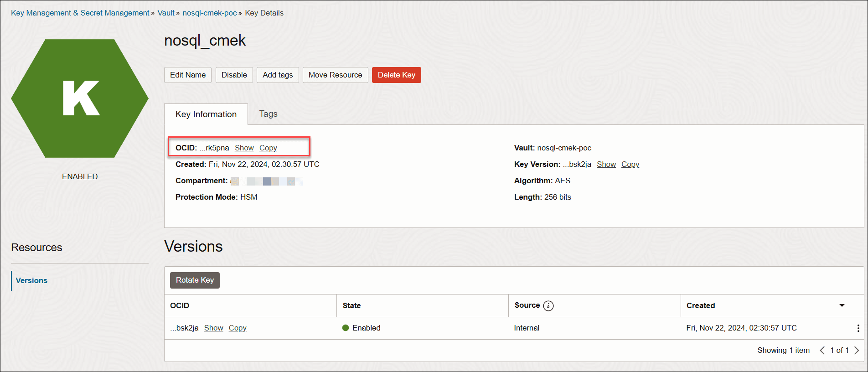Viewport: 868px width, 372px height.
Task: Click Move Resource button
Action: pyautogui.click(x=335, y=75)
